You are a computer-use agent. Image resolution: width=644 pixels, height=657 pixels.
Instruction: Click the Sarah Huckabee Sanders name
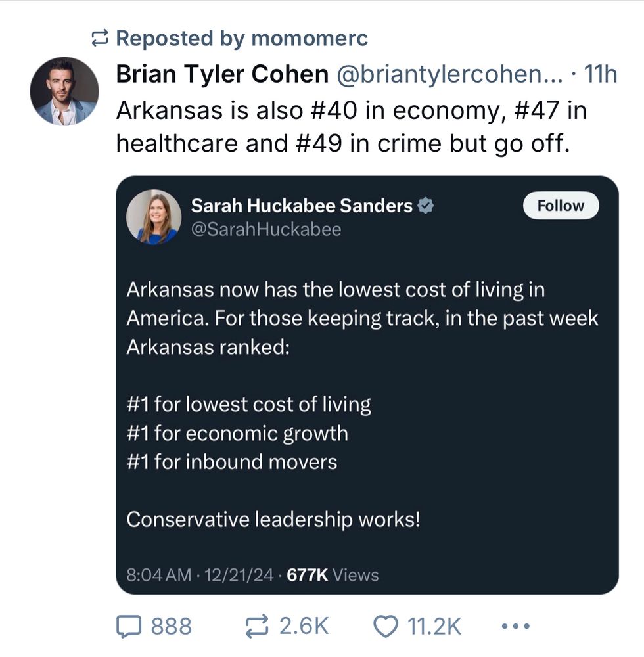pos(302,206)
